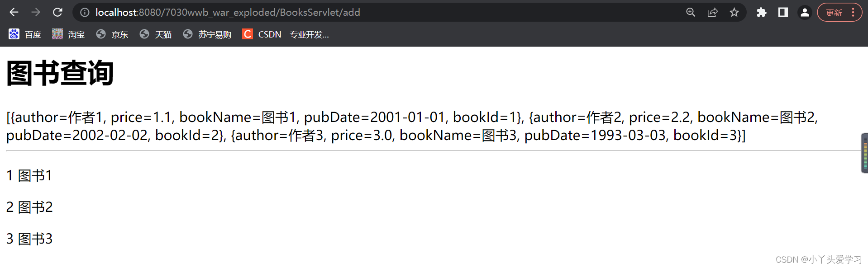Open Chrome's three-dot menu
Image resolution: width=868 pixels, height=268 pixels.
coord(853,12)
